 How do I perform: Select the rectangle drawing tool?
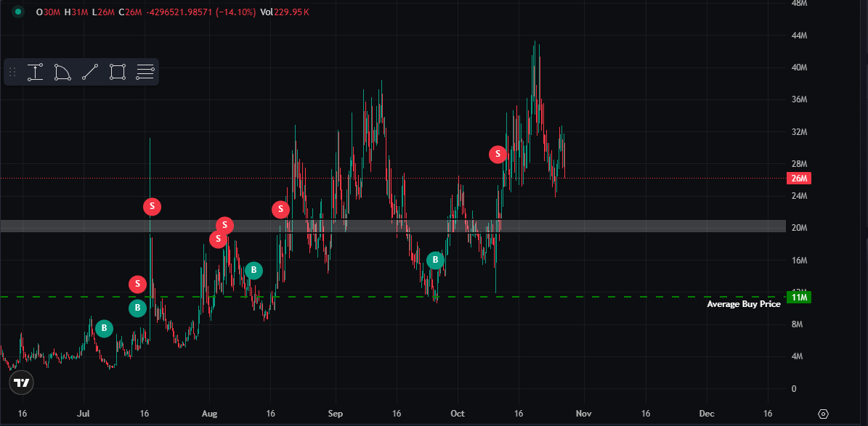pos(116,72)
